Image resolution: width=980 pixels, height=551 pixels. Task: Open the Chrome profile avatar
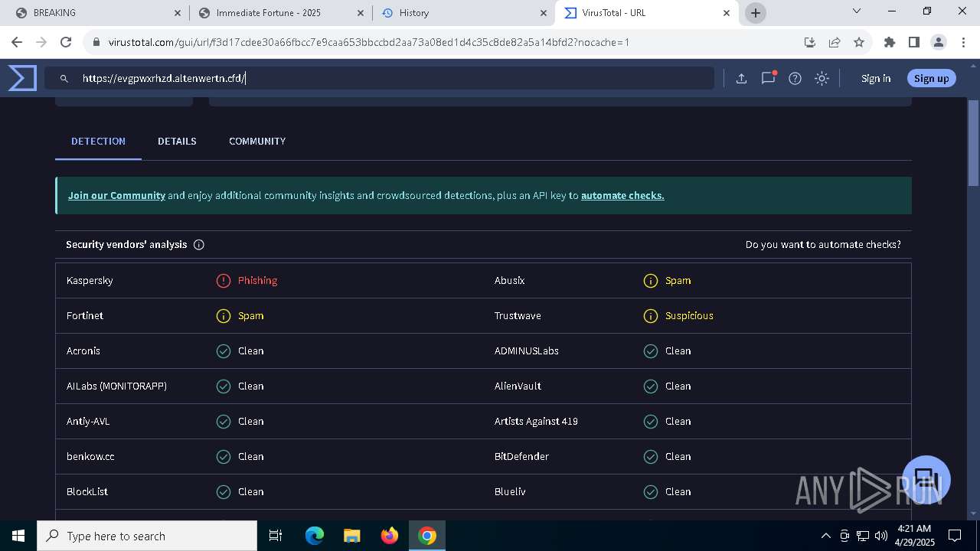coord(938,42)
